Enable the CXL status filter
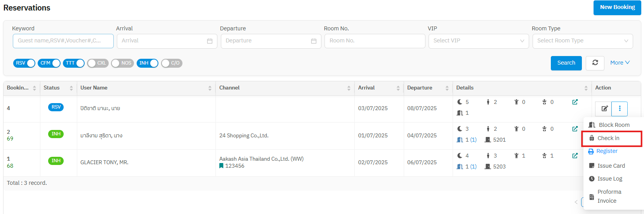Image resolution: width=644 pixels, height=214 pixels. pos(98,63)
